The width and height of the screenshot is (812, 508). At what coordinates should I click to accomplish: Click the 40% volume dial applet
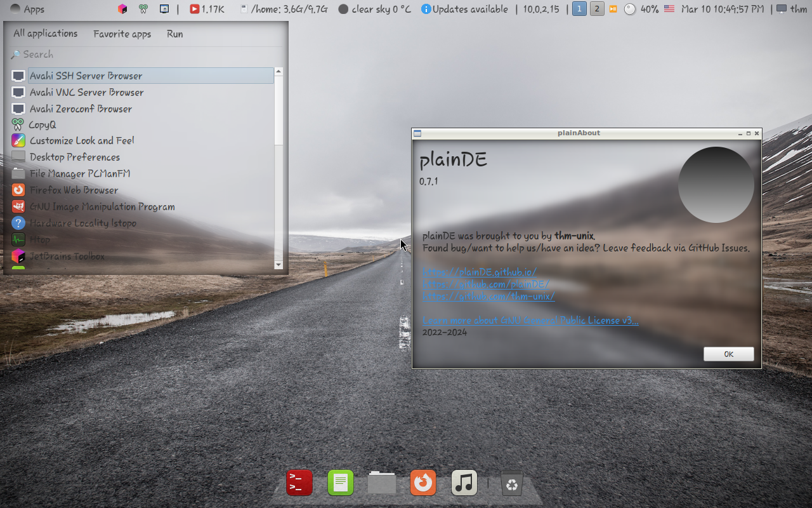[x=641, y=10]
